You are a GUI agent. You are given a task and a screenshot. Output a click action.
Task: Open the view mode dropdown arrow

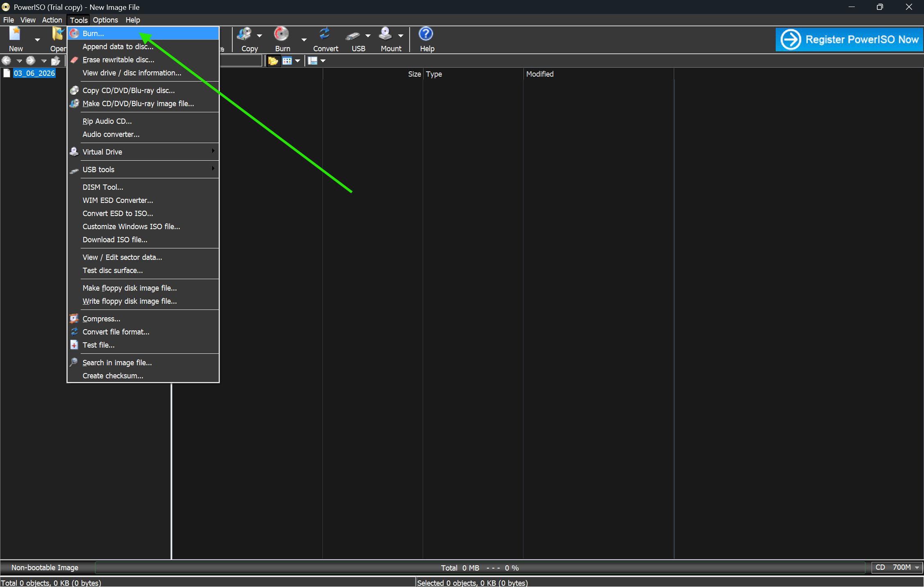pos(298,61)
